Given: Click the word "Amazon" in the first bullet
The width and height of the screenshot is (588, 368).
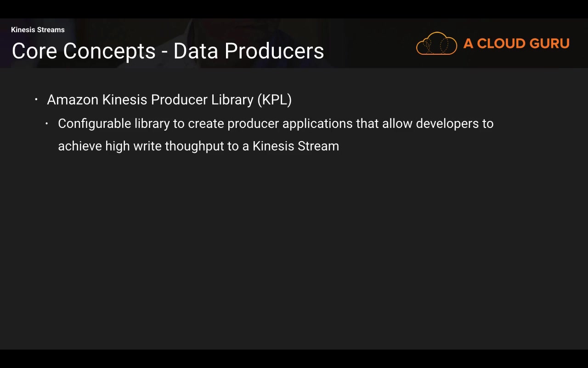Looking at the screenshot, I should tap(73, 100).
